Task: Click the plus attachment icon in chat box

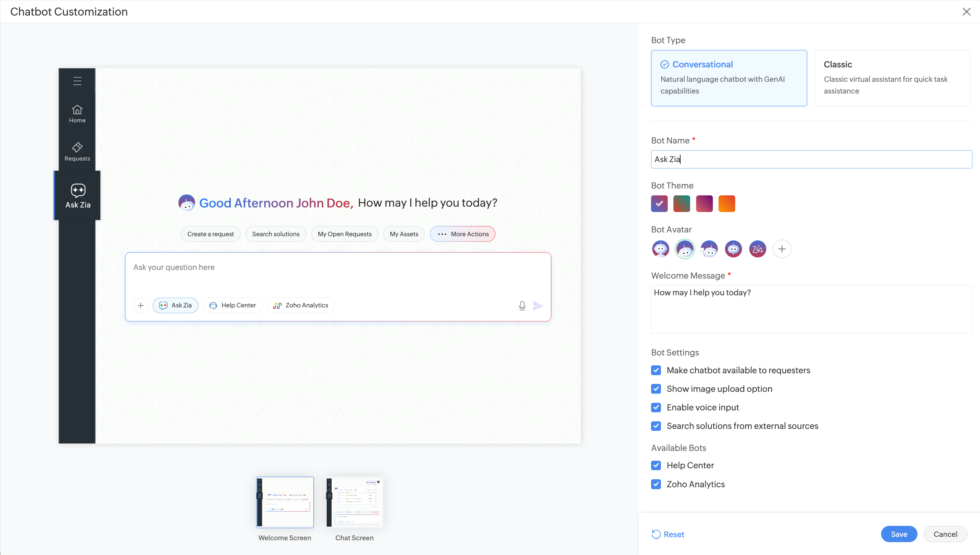Action: [141, 306]
